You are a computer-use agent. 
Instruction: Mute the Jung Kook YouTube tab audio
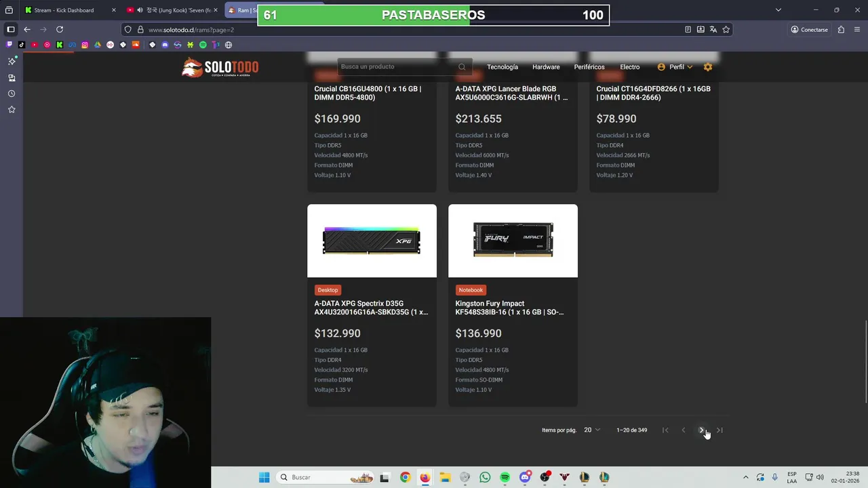tap(140, 10)
